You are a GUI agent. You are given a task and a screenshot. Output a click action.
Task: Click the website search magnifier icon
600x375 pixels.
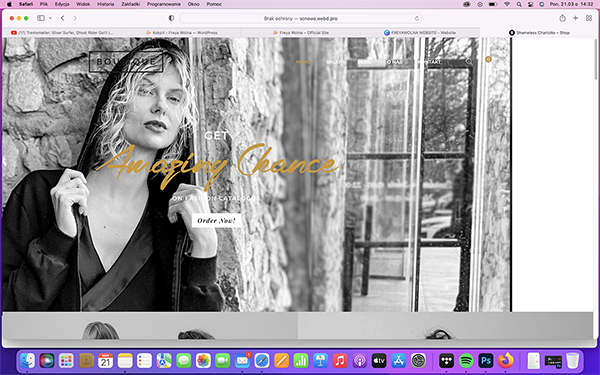[x=470, y=62]
